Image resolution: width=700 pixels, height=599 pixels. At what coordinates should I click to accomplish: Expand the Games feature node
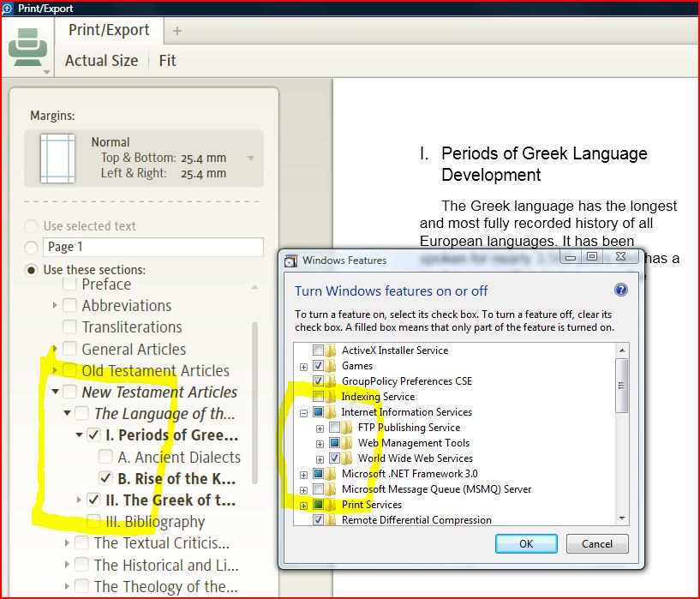[x=303, y=367]
